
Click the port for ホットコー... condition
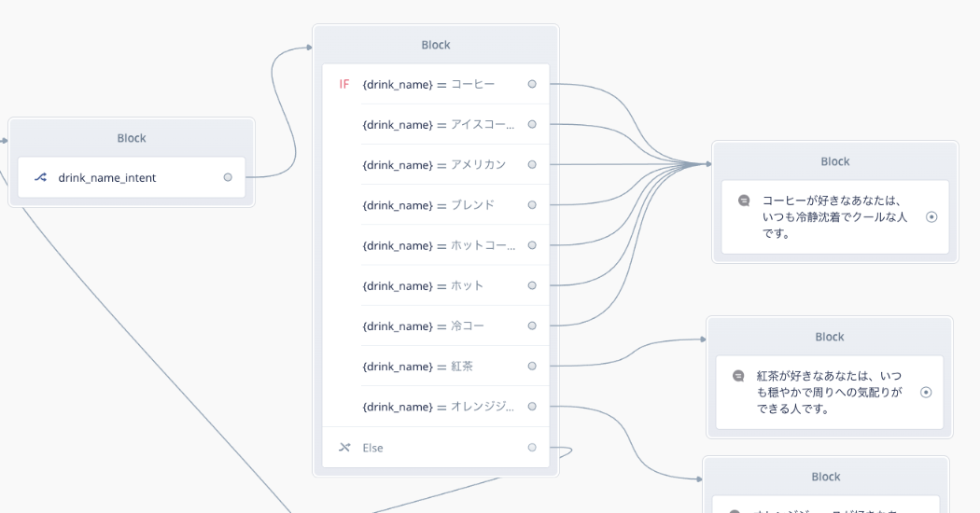pos(532,245)
